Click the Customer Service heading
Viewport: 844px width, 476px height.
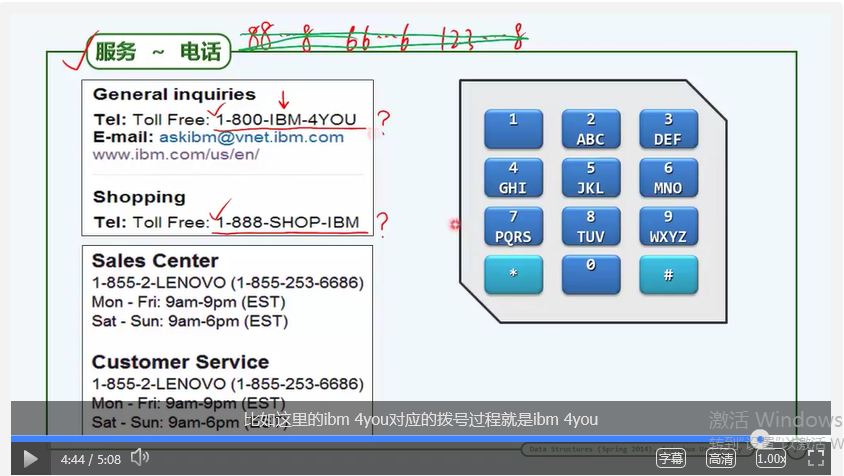pos(180,362)
